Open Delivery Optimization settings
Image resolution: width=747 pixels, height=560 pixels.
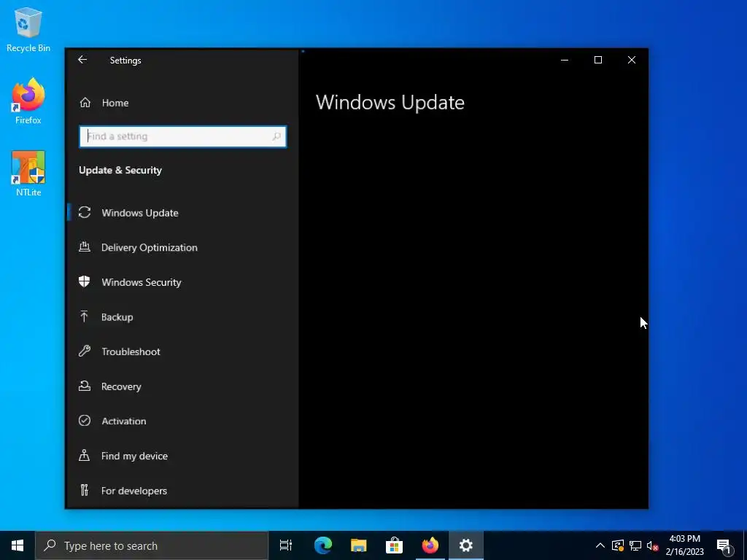(182, 248)
